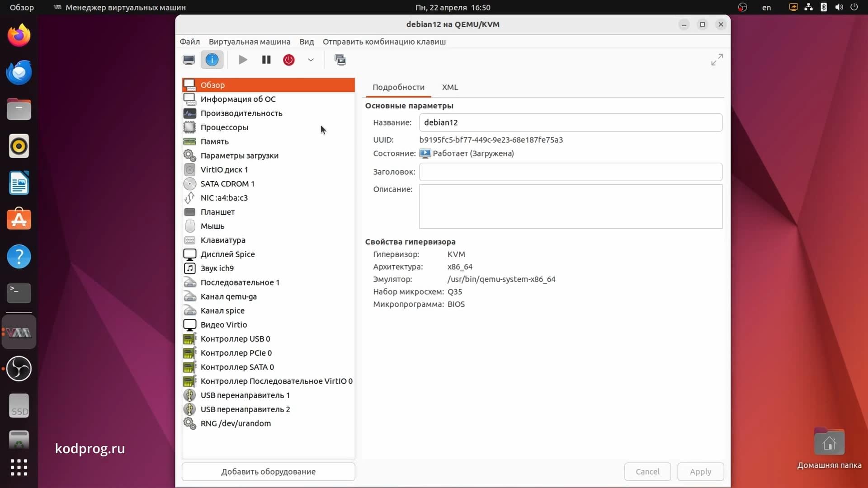This screenshot has height=488, width=868.
Task: Open Ubuntu Software from the dock
Action: click(19, 220)
